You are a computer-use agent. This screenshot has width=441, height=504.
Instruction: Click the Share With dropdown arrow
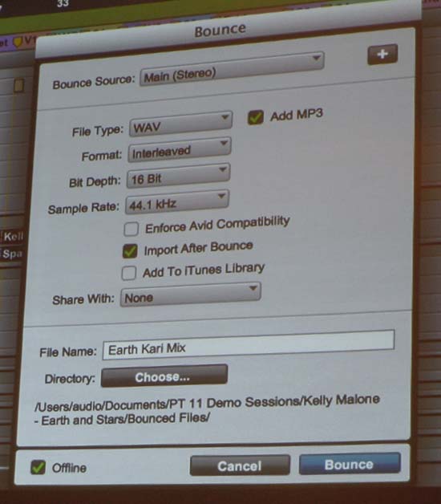pos(253,287)
